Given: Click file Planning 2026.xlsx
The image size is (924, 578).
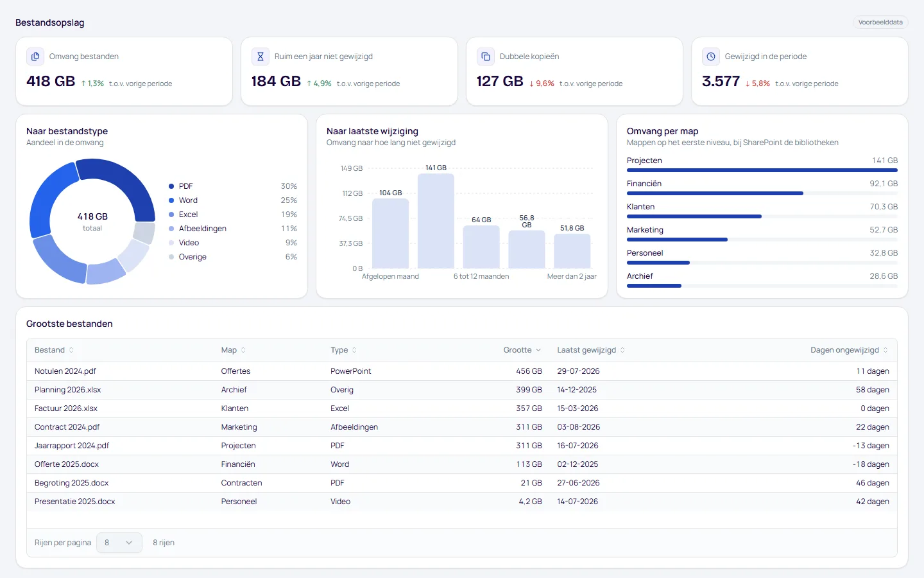Looking at the screenshot, I should [x=67, y=390].
